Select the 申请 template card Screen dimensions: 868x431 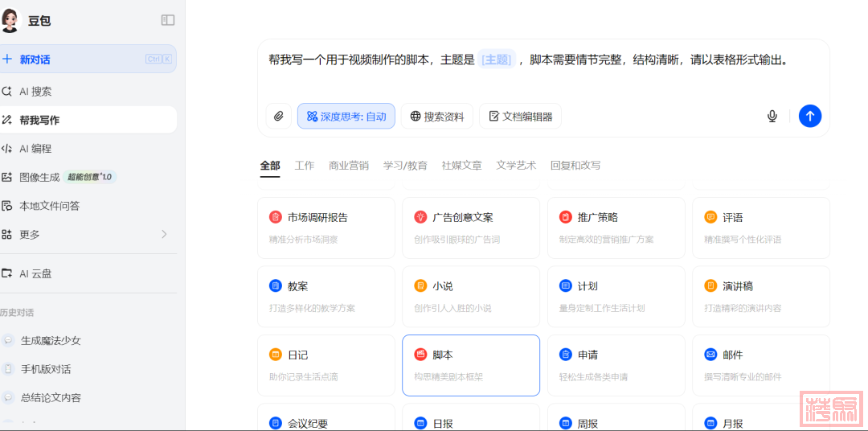(616, 365)
